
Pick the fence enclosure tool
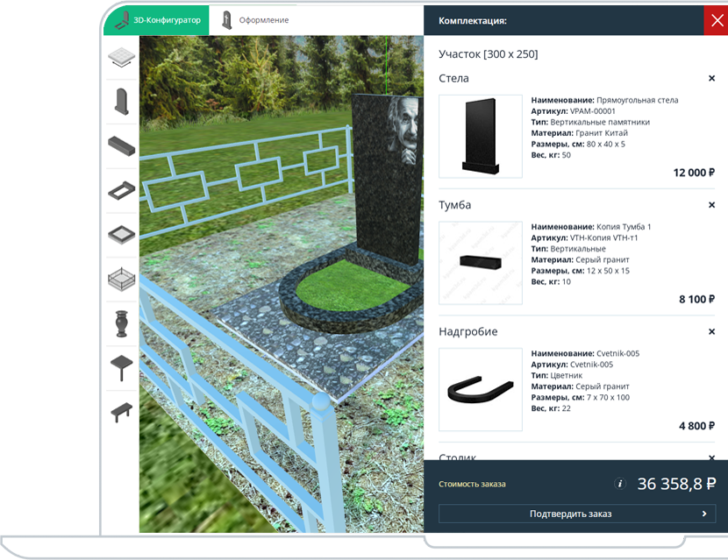(x=121, y=280)
